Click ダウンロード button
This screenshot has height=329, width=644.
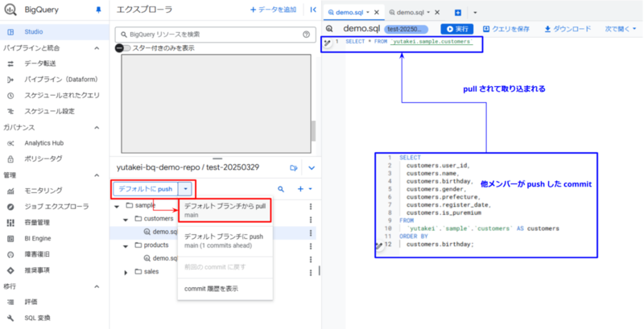(568, 29)
